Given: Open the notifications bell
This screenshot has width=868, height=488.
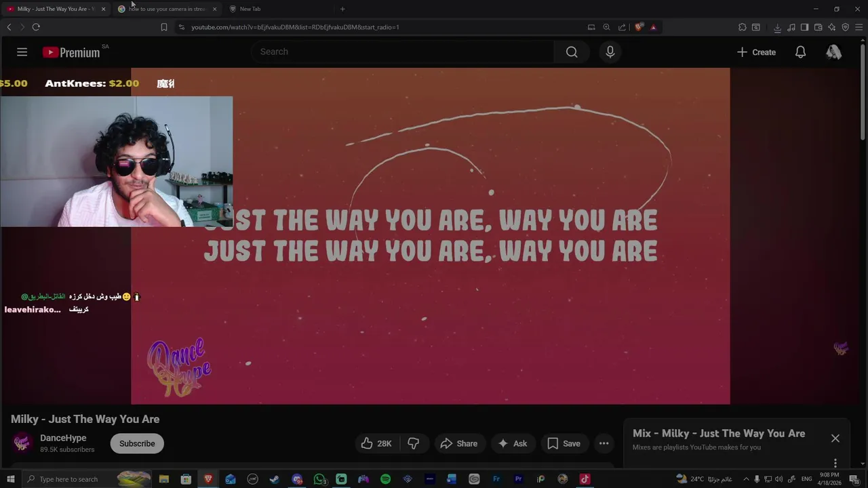Looking at the screenshot, I should [x=800, y=52].
